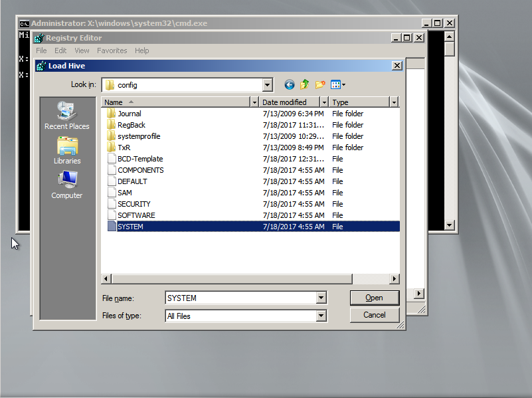Image resolution: width=532 pixels, height=398 pixels.
Task: Open the Edit menu in Registry Editor
Action: 60,50
